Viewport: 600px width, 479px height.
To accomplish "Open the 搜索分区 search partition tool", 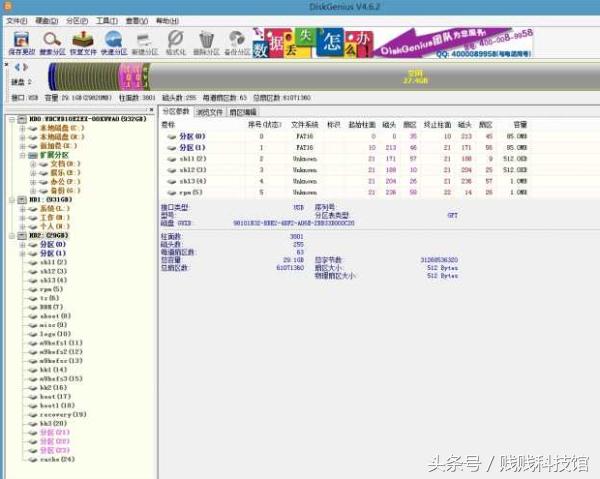I will pos(52,43).
